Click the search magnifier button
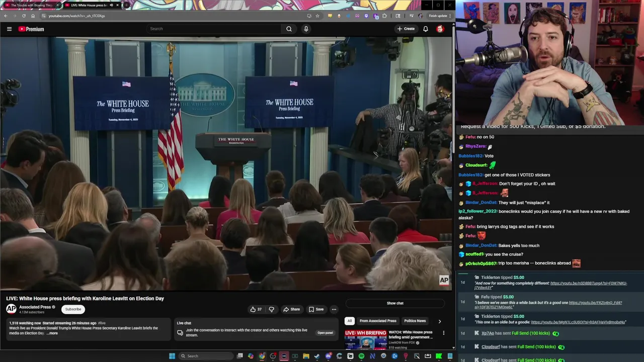 pos(289,29)
